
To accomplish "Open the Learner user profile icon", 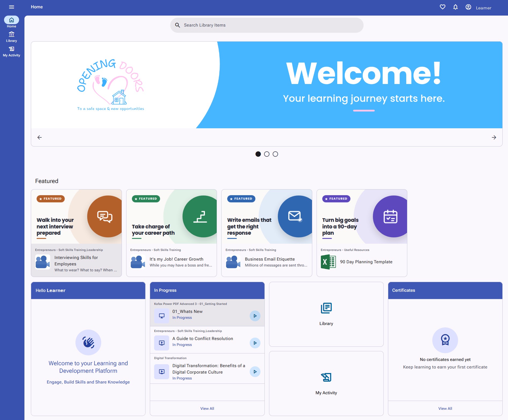I will click(x=468, y=7).
